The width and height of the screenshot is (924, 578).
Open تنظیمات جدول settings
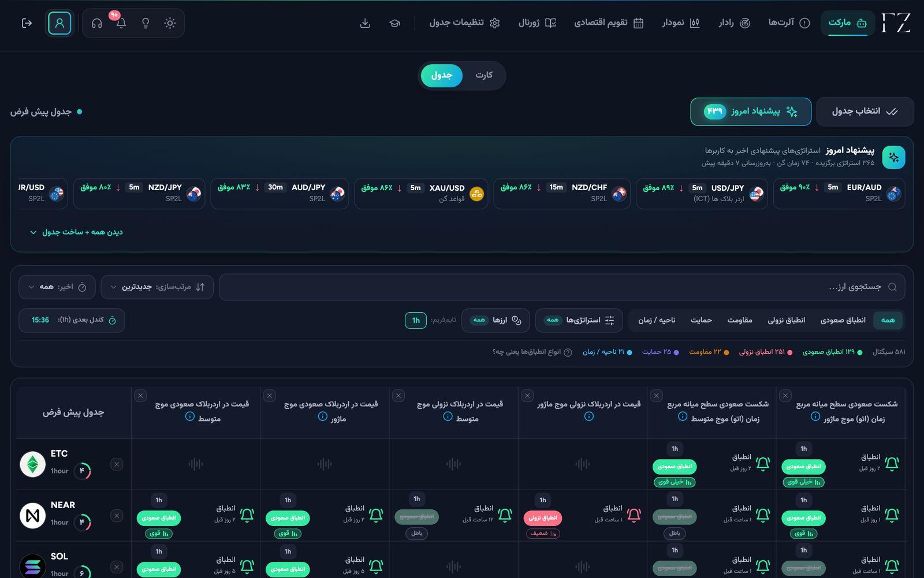[464, 23]
